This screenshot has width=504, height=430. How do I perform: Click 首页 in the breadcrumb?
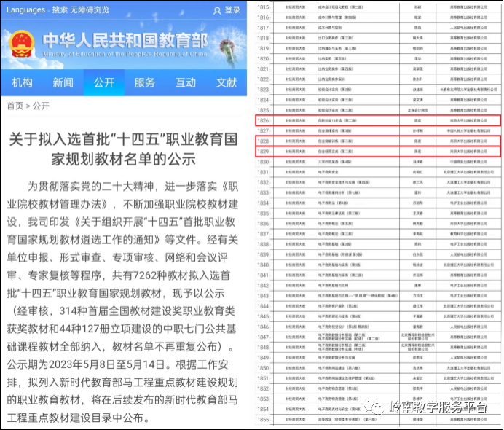(x=15, y=106)
